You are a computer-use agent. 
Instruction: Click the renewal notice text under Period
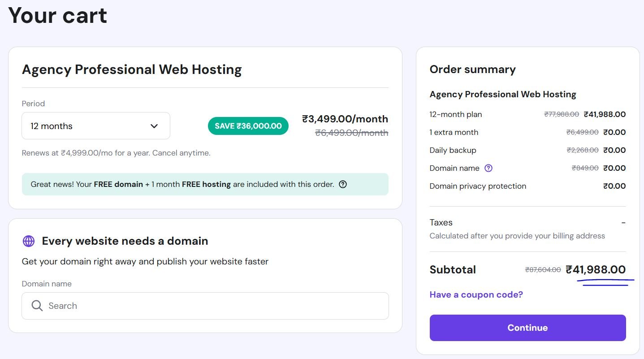[116, 153]
